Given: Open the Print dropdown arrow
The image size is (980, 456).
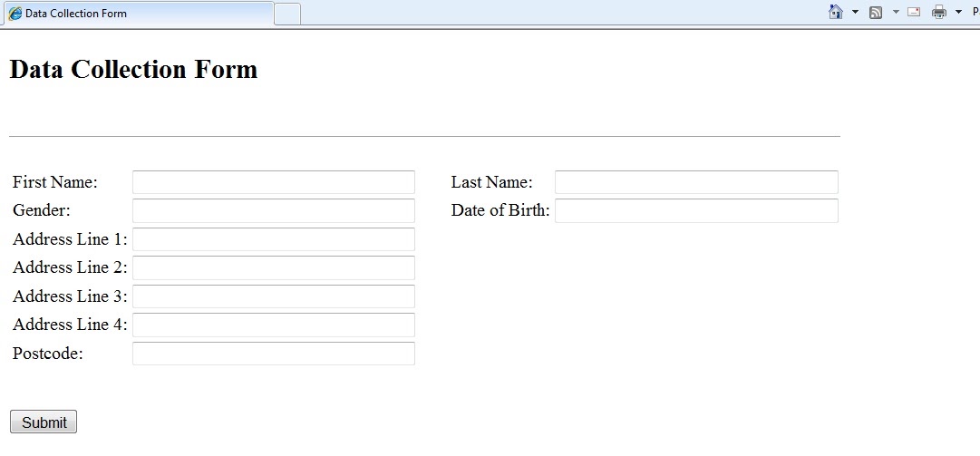Looking at the screenshot, I should [959, 12].
